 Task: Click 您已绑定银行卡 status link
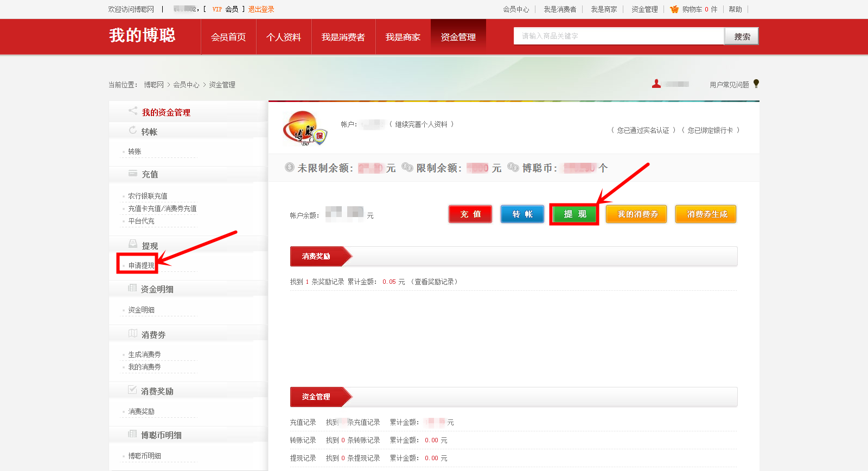(x=710, y=130)
